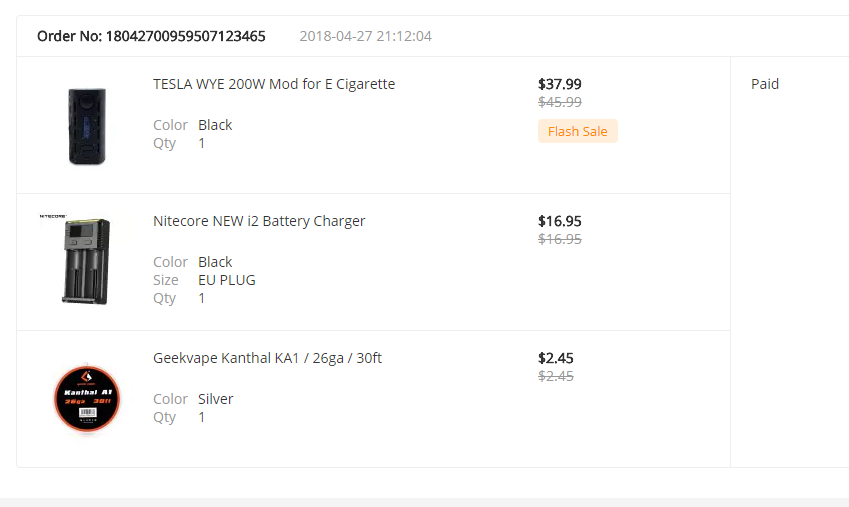Viewport: 849px width, 507px height.
Task: Click the $37.99 sale price
Action: [x=559, y=84]
